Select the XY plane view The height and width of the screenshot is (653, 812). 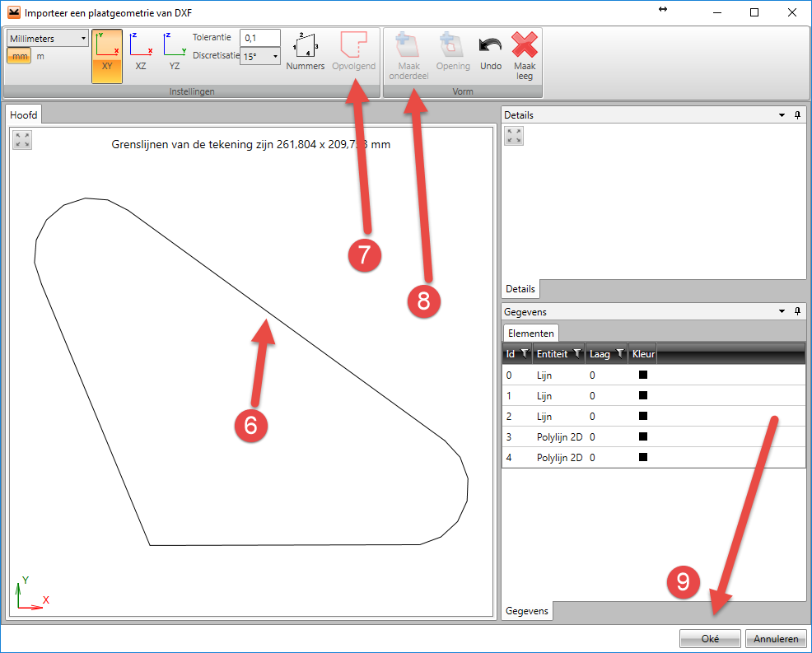(107, 56)
